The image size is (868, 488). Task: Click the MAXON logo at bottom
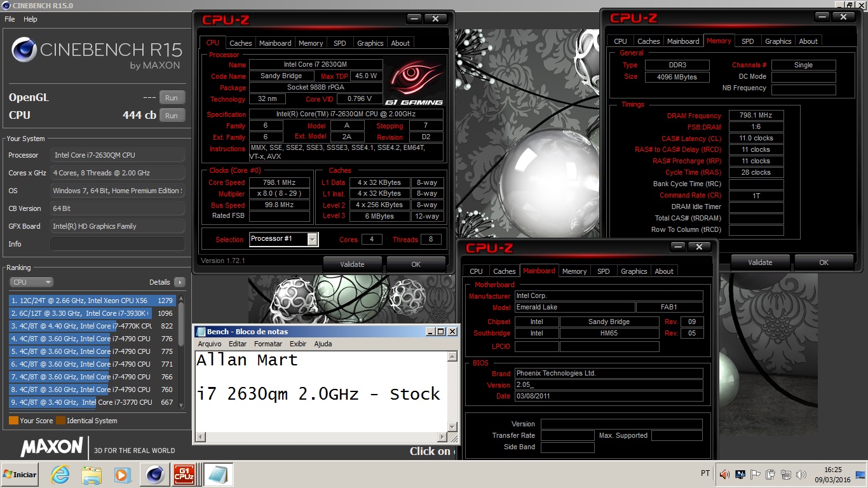click(52, 447)
